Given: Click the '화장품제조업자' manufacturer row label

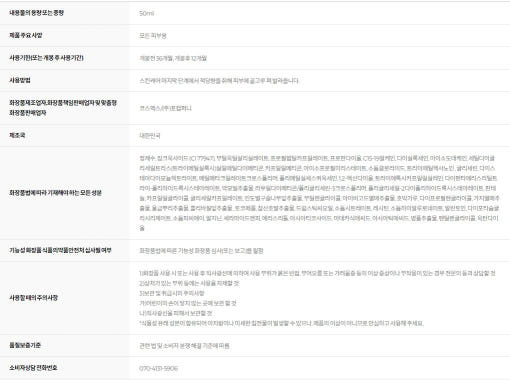Looking at the screenshot, I should [63, 108].
